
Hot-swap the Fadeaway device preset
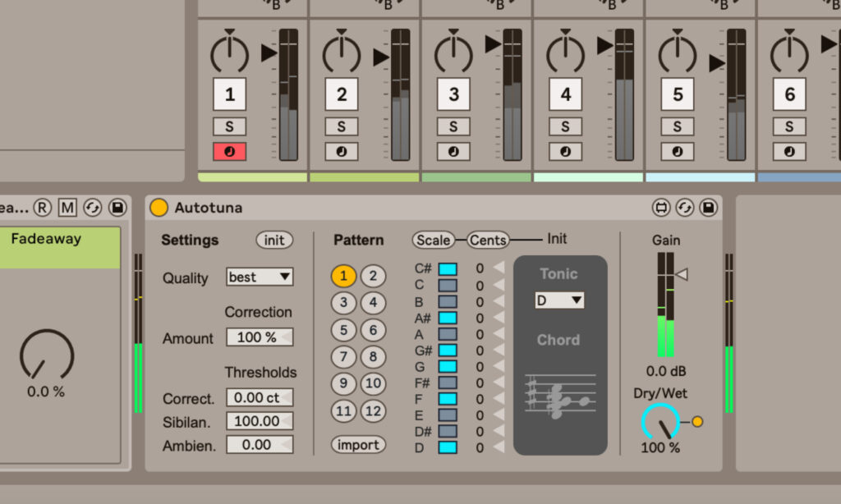[92, 208]
